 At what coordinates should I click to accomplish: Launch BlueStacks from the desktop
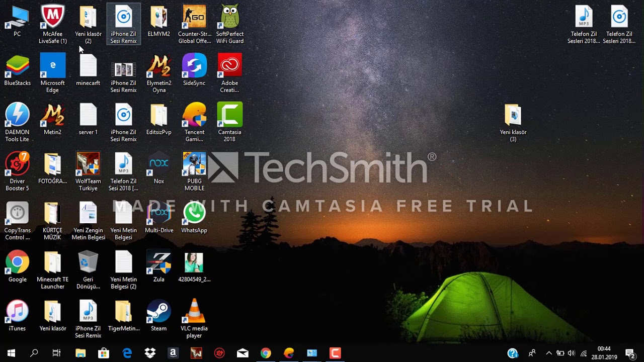17,70
